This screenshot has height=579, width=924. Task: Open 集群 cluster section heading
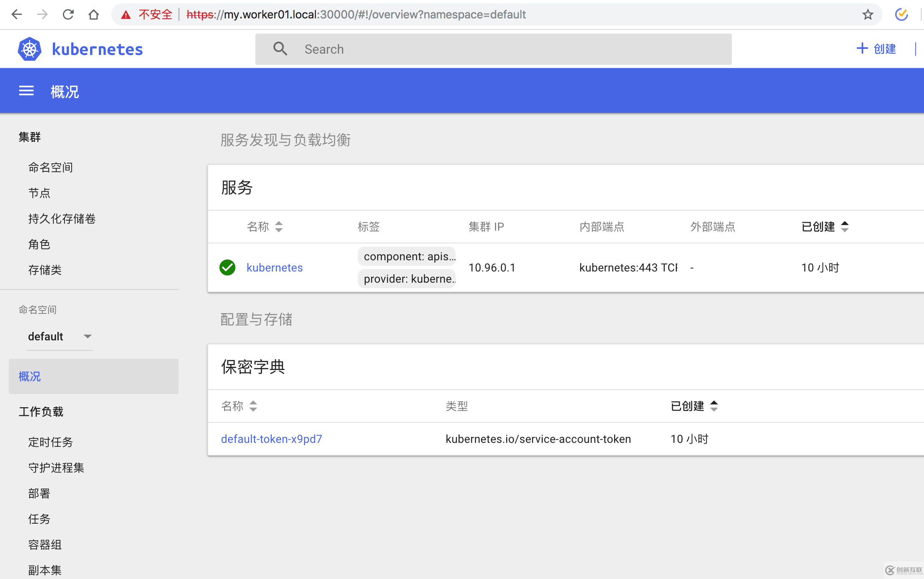point(30,137)
